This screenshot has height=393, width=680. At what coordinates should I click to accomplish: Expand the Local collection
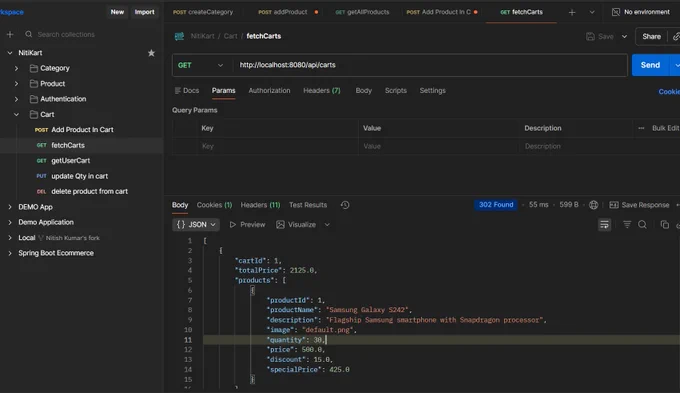coord(10,238)
